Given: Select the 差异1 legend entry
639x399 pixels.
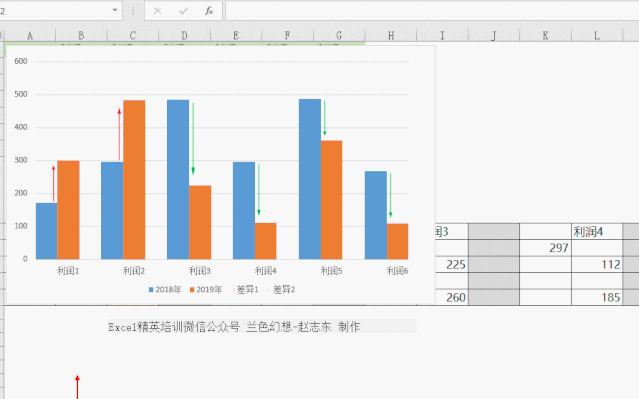Looking at the screenshot, I should tap(246, 290).
